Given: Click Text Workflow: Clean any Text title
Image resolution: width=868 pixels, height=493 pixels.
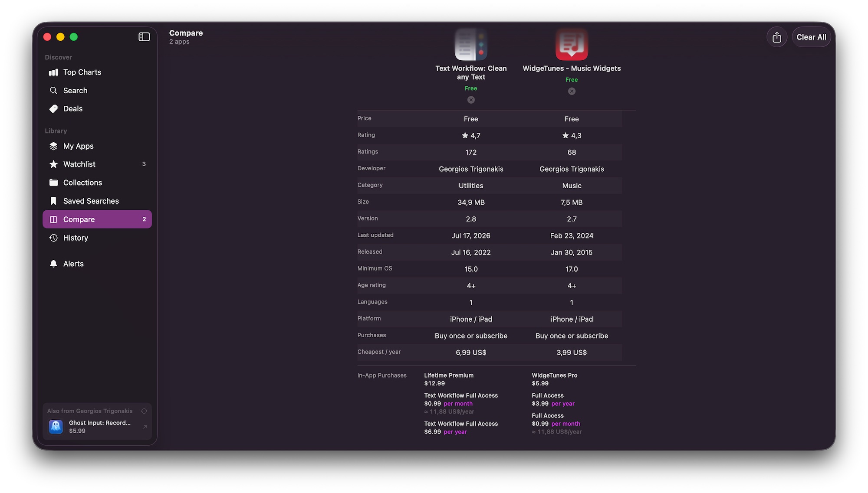Looking at the screenshot, I should 471,73.
